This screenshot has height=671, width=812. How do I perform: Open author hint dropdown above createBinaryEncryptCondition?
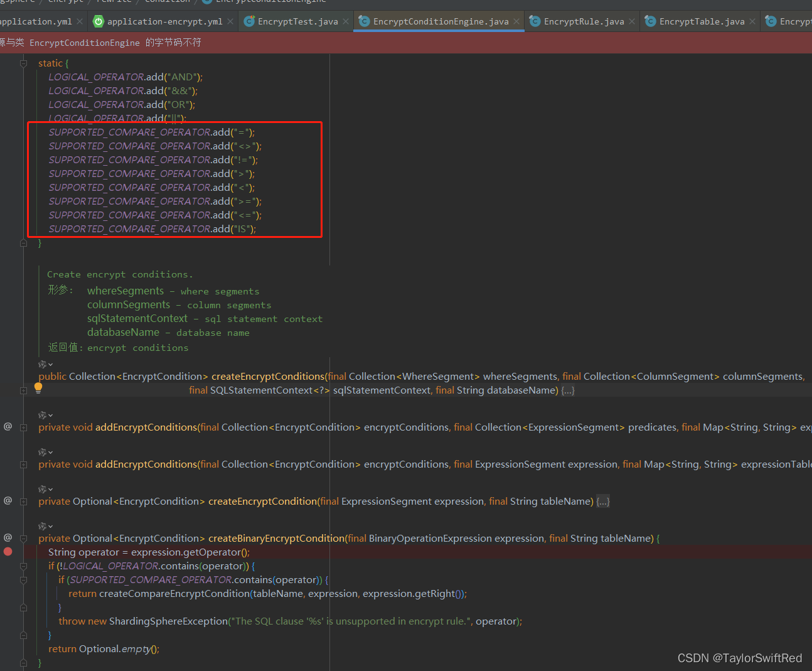pos(45,526)
